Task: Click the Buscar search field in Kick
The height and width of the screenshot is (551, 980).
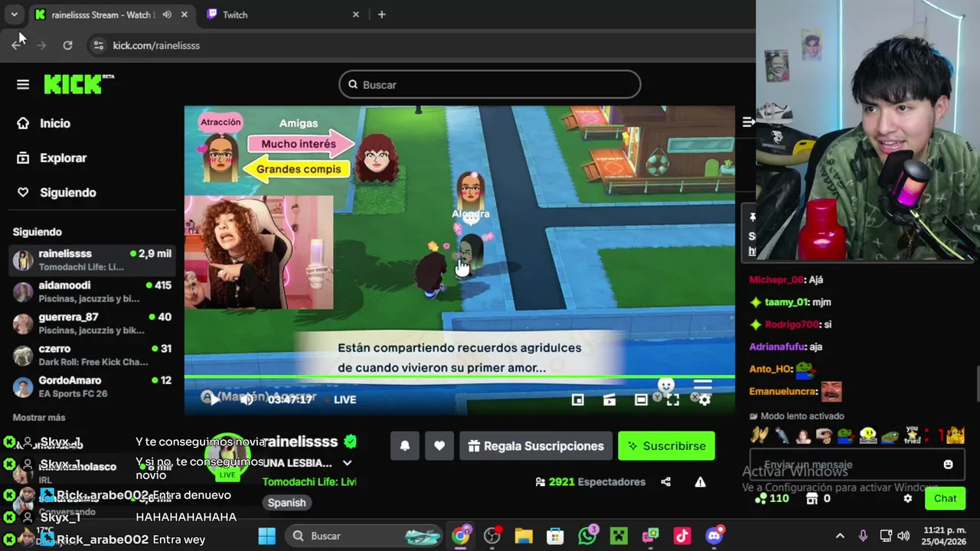Action: pyautogui.click(x=490, y=84)
